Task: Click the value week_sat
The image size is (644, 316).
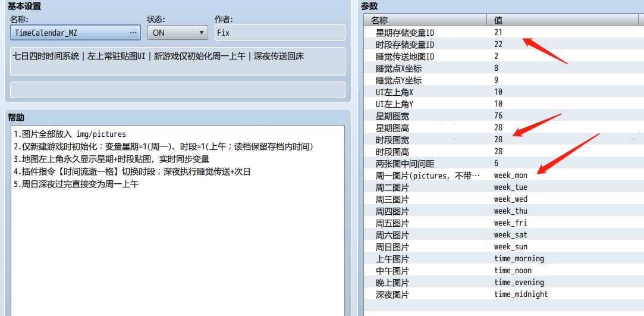Action: point(511,234)
